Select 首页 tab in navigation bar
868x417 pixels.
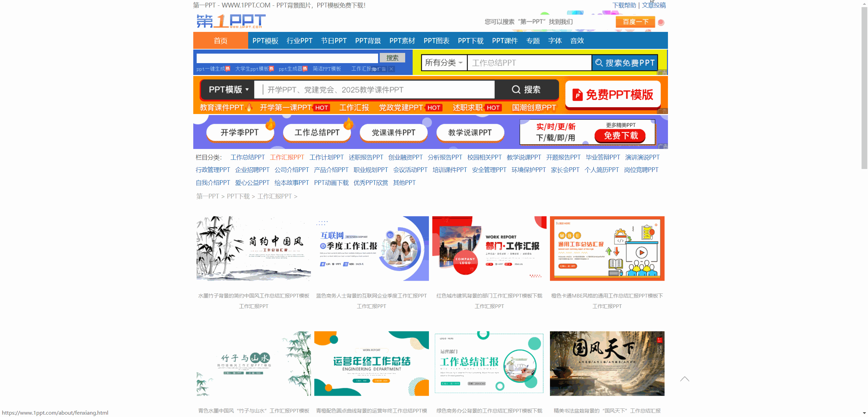click(x=220, y=41)
